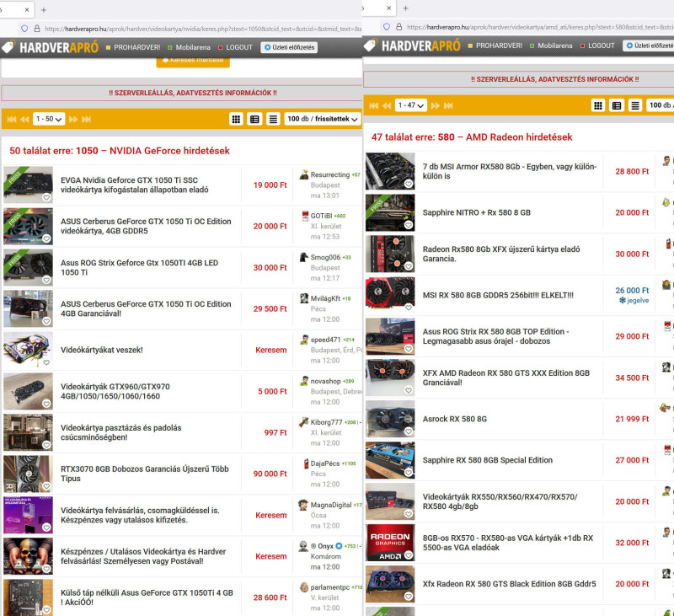Jump to last page in left window
The width and height of the screenshot is (674, 616).
pos(87,119)
